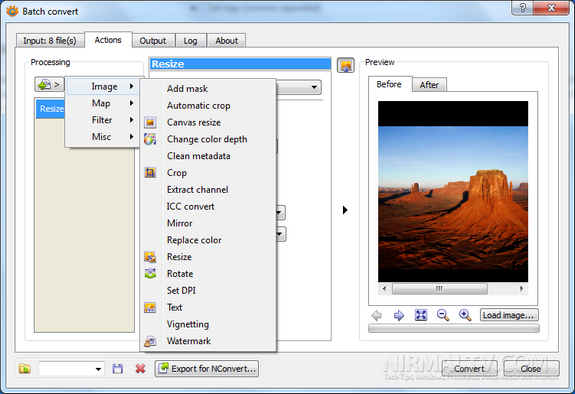
Task: Click the Load image... button
Action: pyautogui.click(x=509, y=315)
